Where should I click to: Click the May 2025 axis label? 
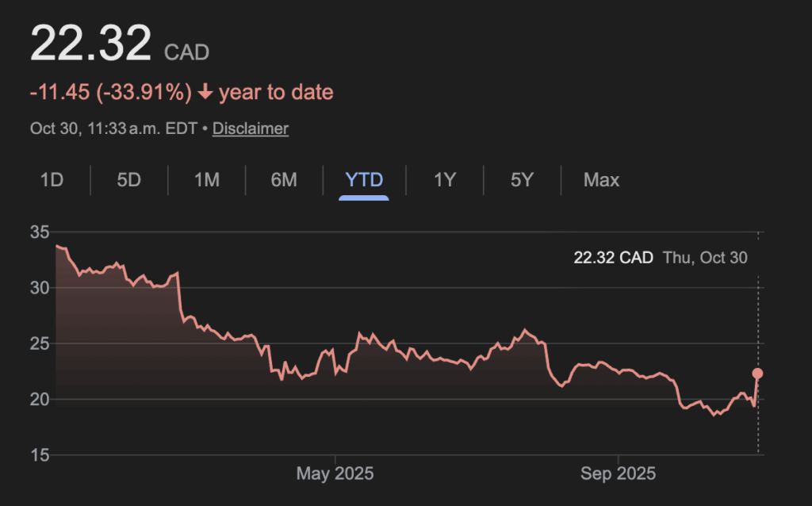pyautogui.click(x=335, y=474)
